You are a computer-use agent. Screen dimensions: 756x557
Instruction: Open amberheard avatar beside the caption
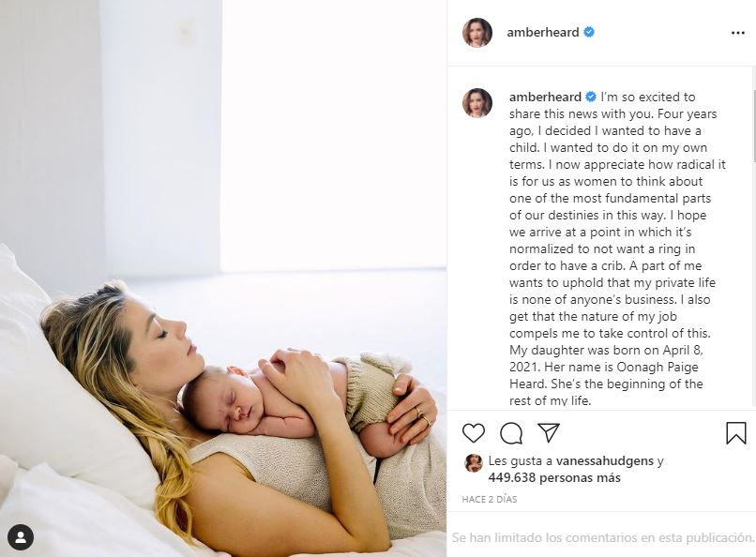(477, 102)
